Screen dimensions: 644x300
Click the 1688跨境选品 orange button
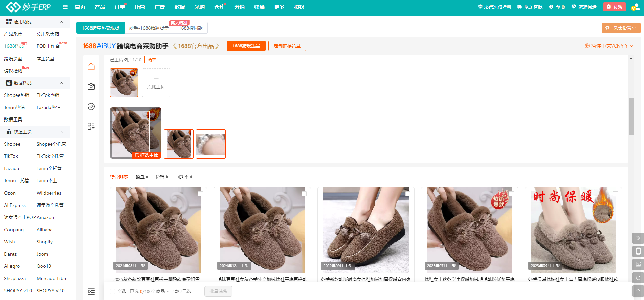pyautogui.click(x=246, y=46)
